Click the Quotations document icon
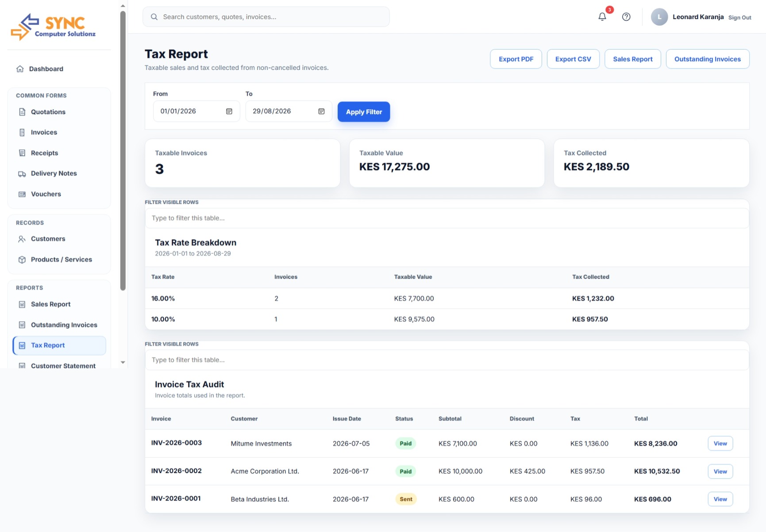The width and height of the screenshot is (766, 532). 22,112
